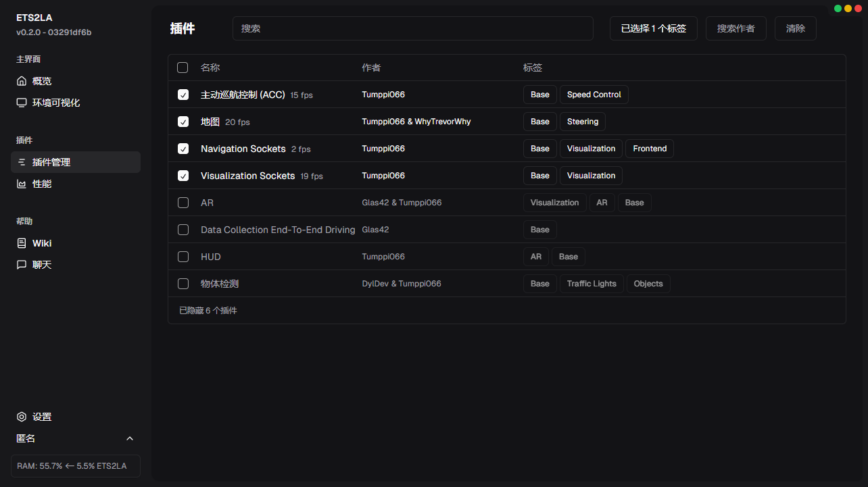Click the 搜索 plugin search field
868x487 pixels.
click(413, 28)
